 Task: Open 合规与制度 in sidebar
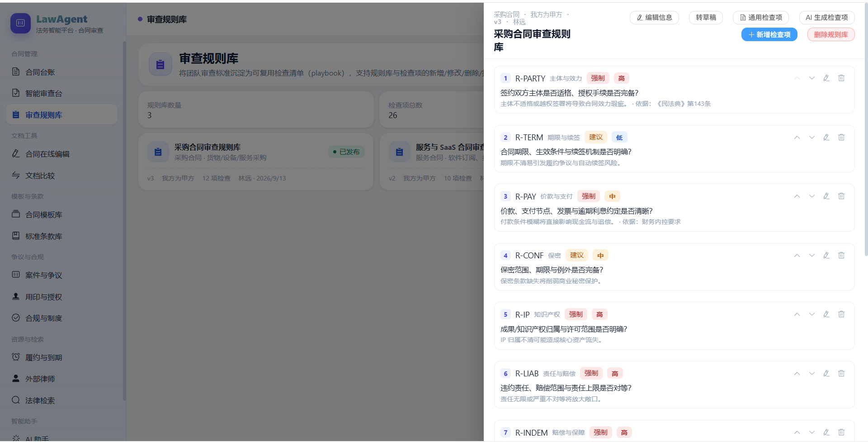tap(62, 318)
